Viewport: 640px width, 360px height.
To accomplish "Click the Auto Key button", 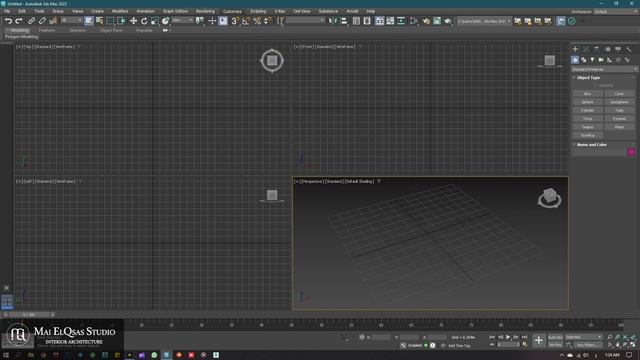I will [x=555, y=338].
